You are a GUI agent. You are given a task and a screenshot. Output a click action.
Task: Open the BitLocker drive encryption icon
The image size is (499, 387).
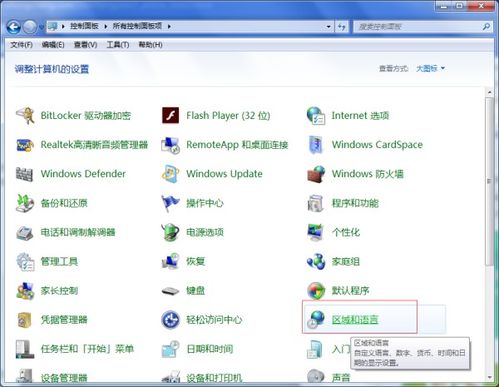[x=25, y=116]
